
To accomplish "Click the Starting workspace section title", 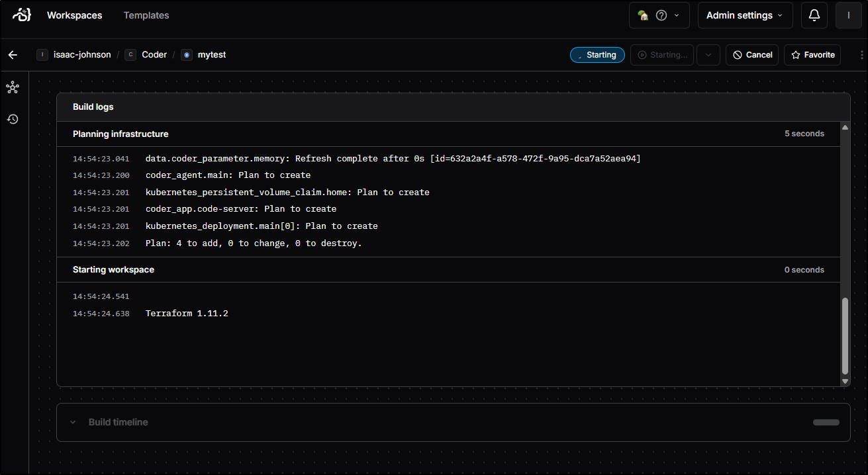I will (x=114, y=270).
